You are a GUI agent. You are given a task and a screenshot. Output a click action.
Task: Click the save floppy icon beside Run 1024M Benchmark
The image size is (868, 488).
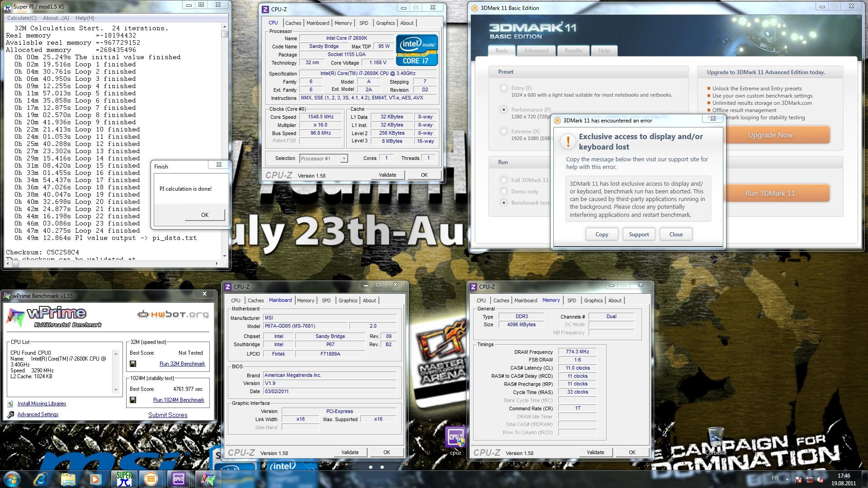[x=133, y=400]
